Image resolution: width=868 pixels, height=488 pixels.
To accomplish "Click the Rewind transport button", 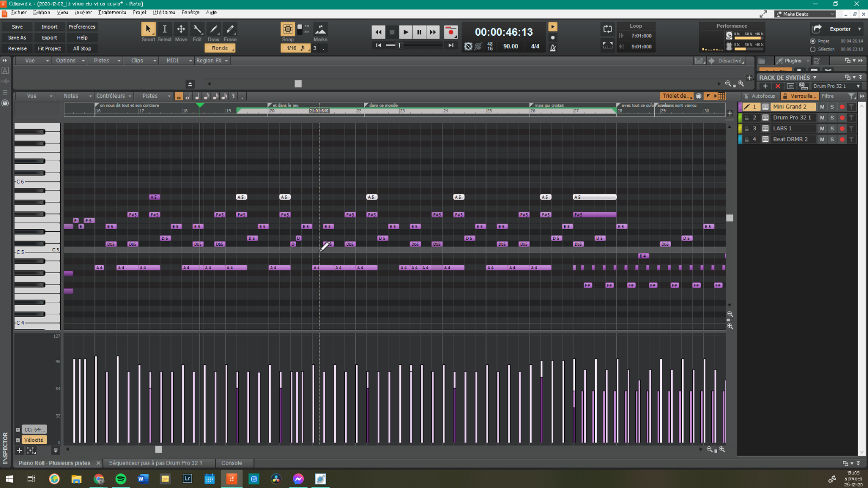I will [x=378, y=32].
